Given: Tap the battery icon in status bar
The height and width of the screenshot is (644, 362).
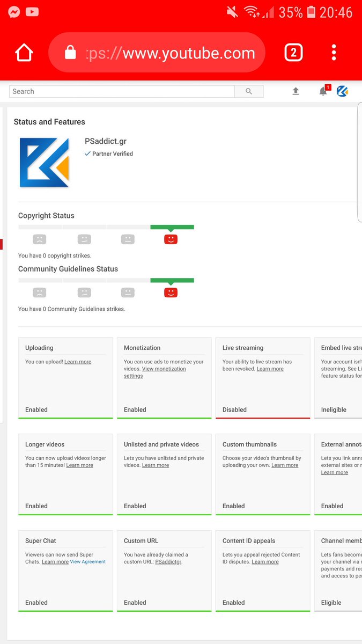Looking at the screenshot, I should point(311,12).
